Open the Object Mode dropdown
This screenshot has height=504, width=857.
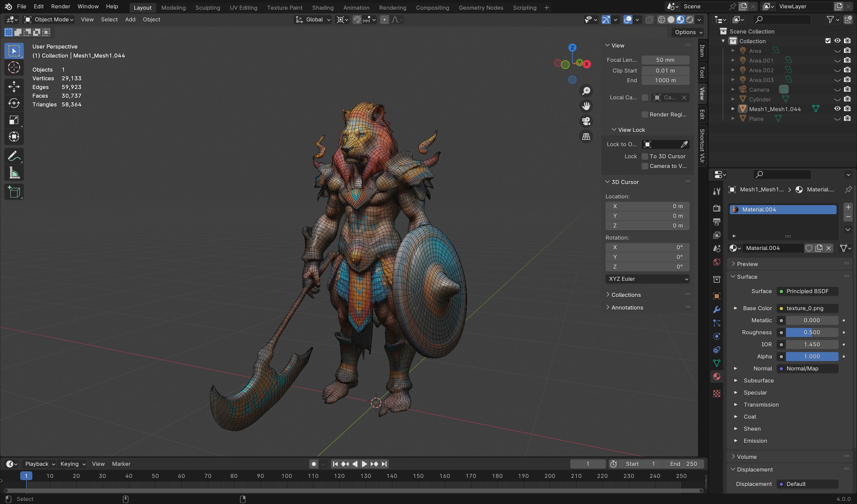(49, 20)
